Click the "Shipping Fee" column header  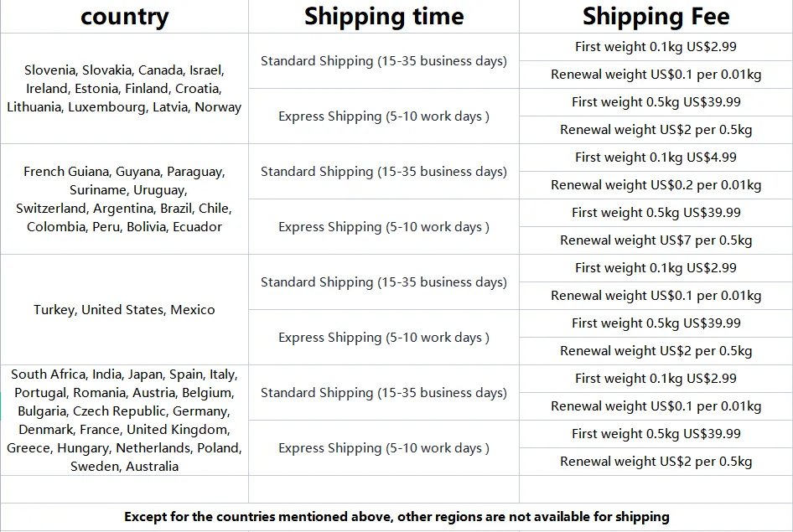[656, 17]
